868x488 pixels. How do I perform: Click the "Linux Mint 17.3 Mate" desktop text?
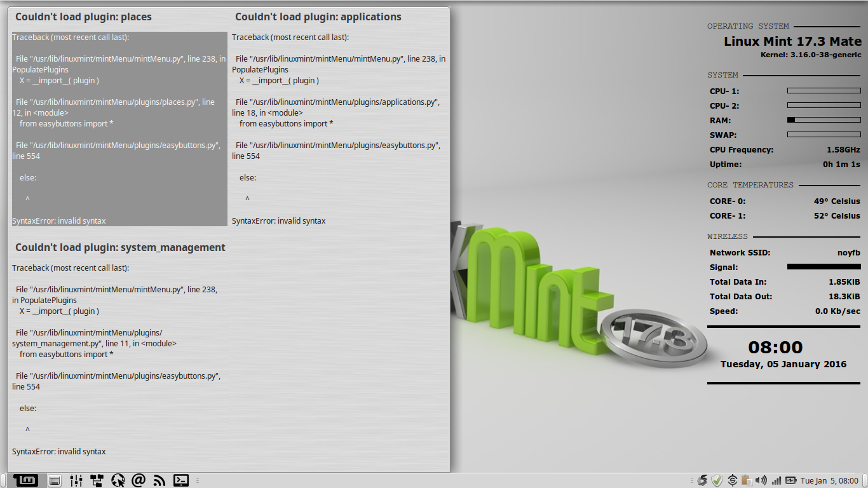(792, 41)
